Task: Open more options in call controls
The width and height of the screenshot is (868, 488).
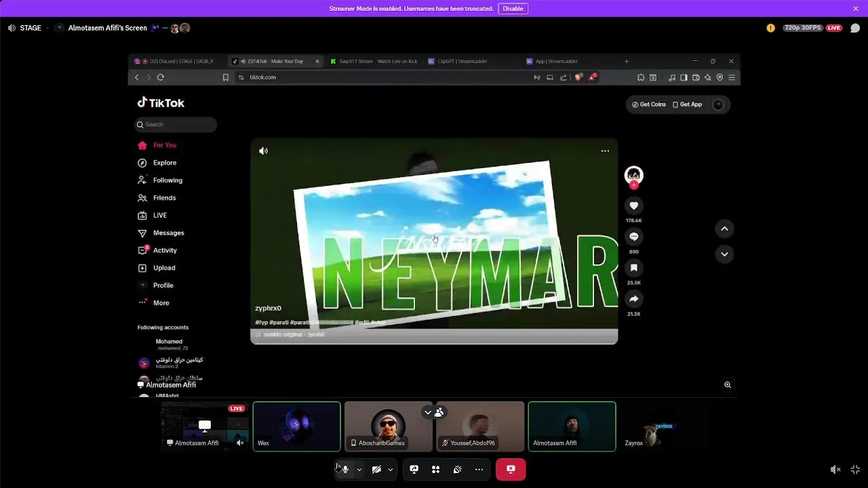Action: click(x=479, y=469)
